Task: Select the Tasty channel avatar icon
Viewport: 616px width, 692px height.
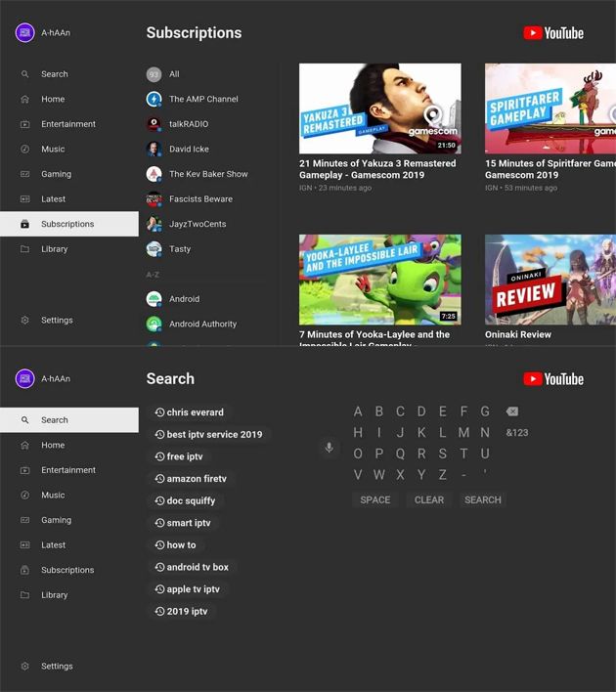Action: 154,249
